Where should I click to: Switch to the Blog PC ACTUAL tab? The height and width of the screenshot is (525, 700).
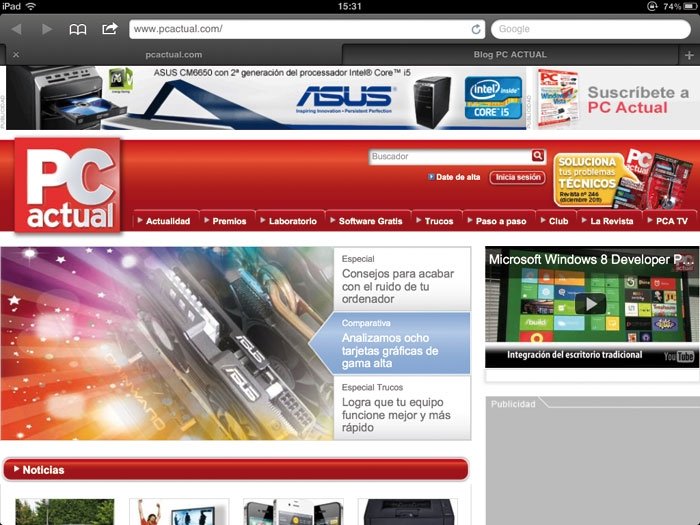pyautogui.click(x=510, y=55)
